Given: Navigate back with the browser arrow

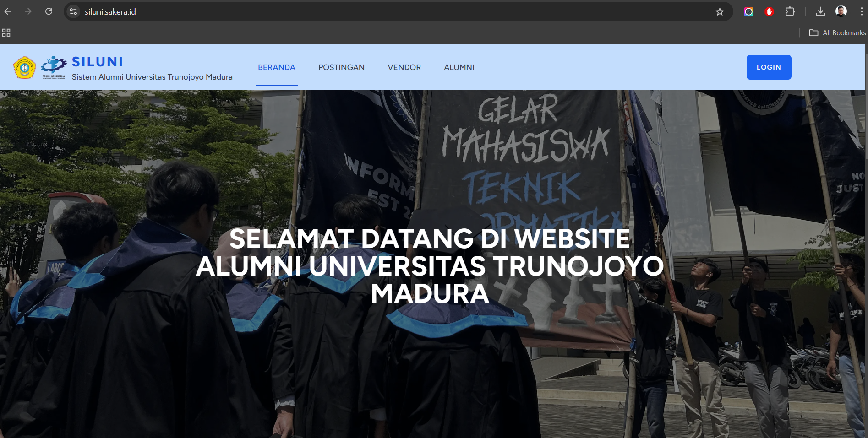Looking at the screenshot, I should (x=7, y=11).
